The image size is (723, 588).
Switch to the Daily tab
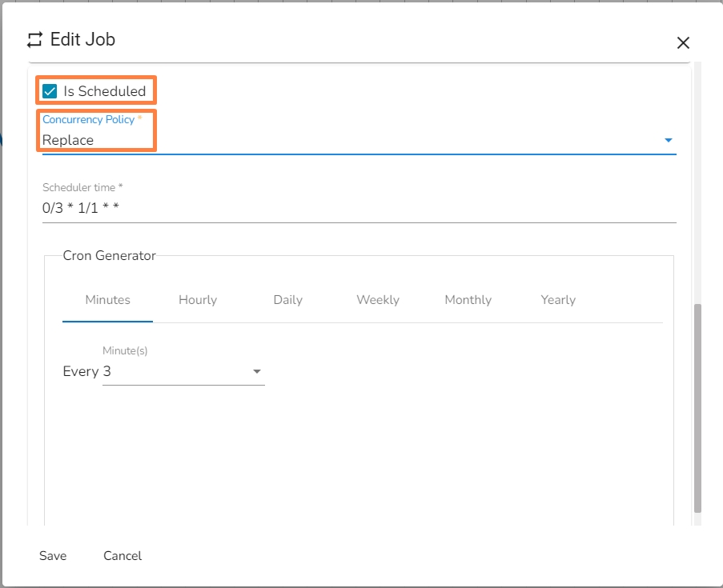point(287,300)
